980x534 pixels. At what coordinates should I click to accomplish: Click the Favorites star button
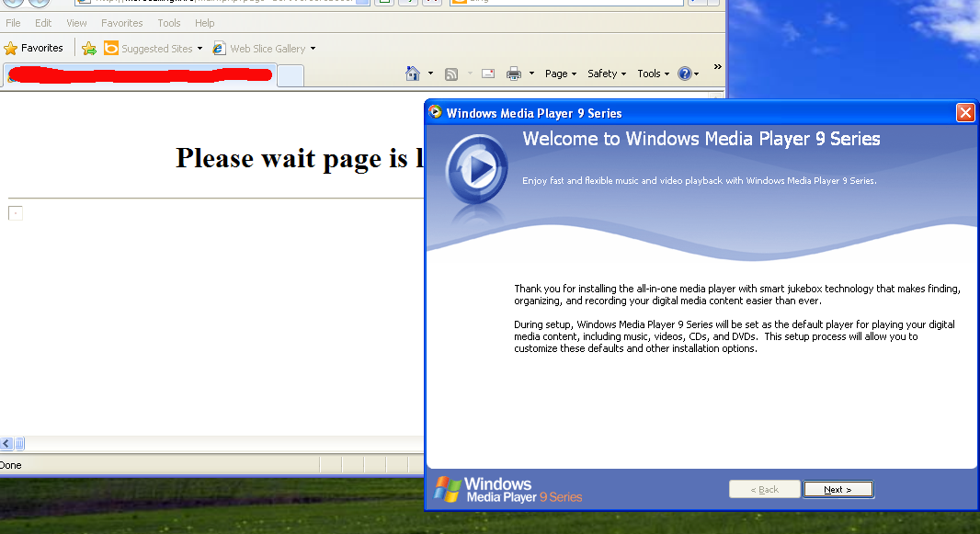pyautogui.click(x=34, y=48)
